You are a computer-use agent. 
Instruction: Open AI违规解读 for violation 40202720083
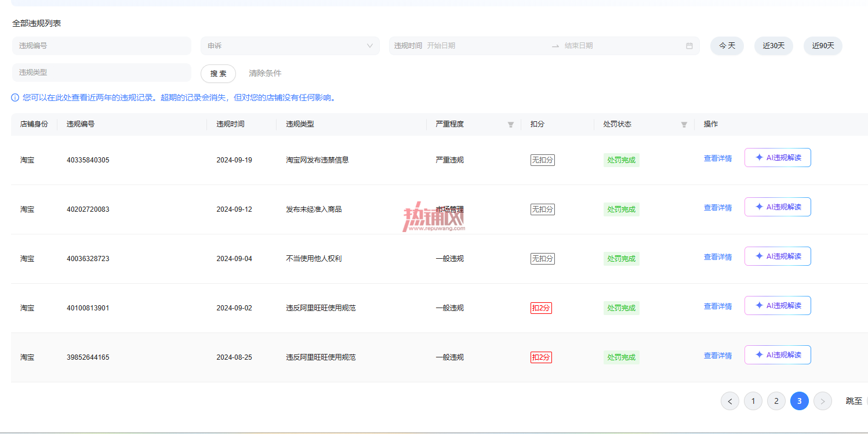(x=778, y=207)
